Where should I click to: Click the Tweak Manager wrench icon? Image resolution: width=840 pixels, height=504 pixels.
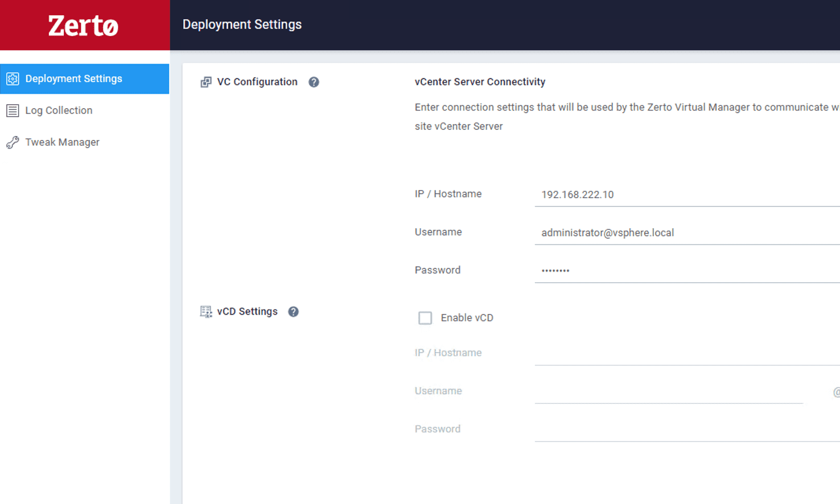(x=13, y=142)
